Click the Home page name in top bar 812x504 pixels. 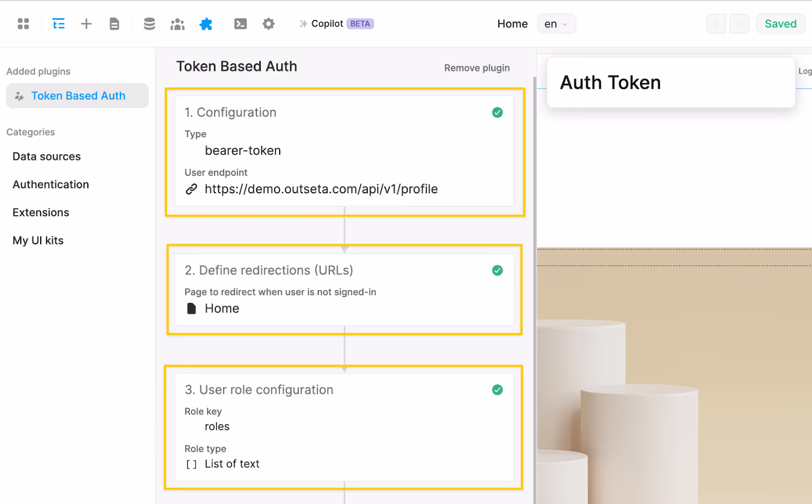[513, 24]
